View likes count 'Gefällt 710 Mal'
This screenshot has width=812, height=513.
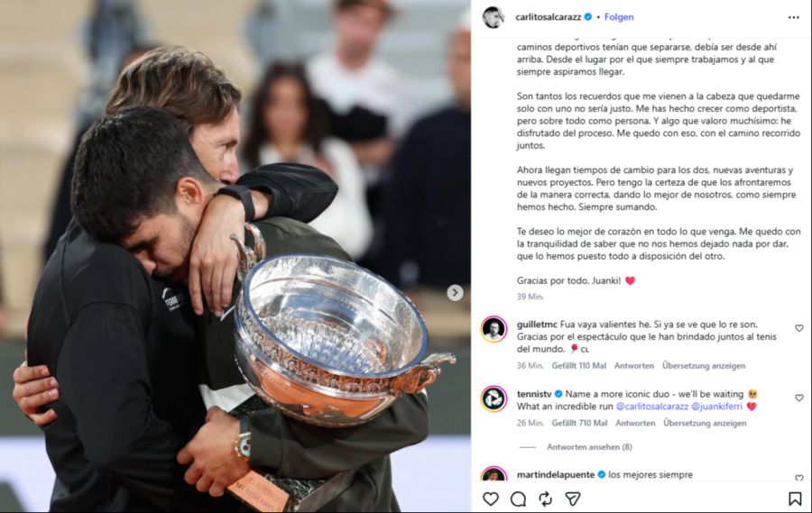point(579,423)
